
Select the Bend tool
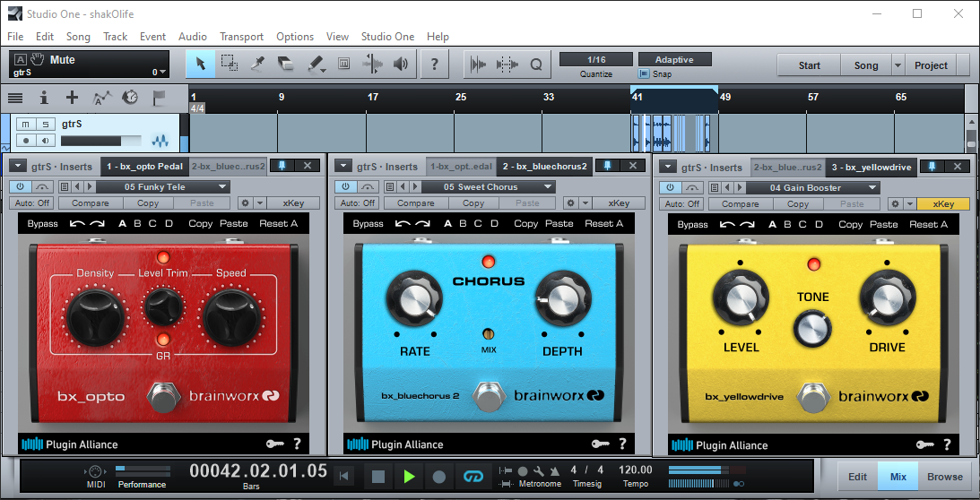tap(372, 64)
